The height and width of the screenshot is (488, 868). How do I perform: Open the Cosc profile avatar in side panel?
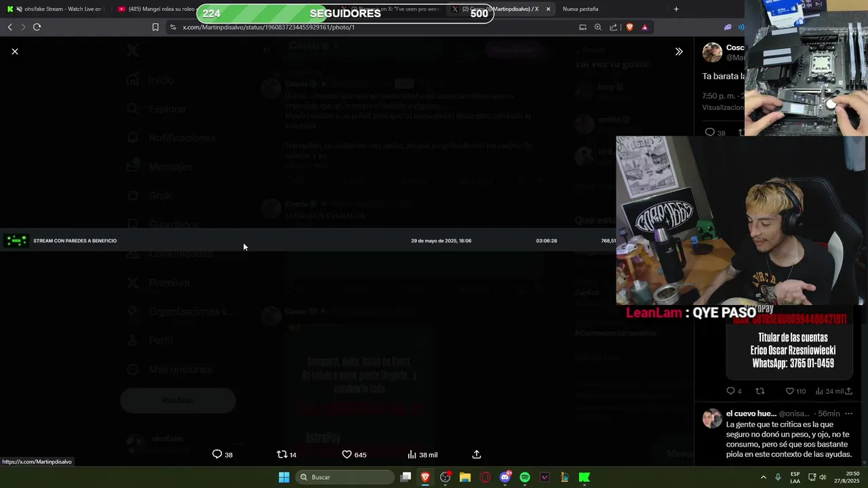(712, 52)
